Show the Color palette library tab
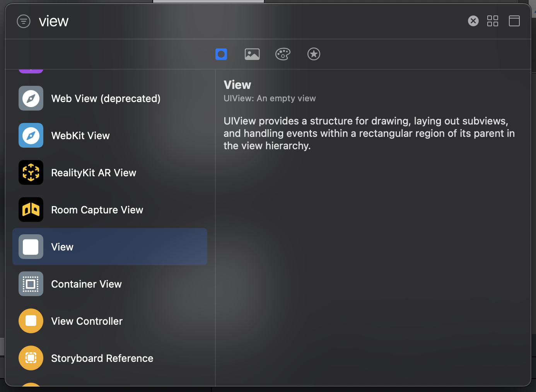Screen dimensions: 536x392 point(283,54)
